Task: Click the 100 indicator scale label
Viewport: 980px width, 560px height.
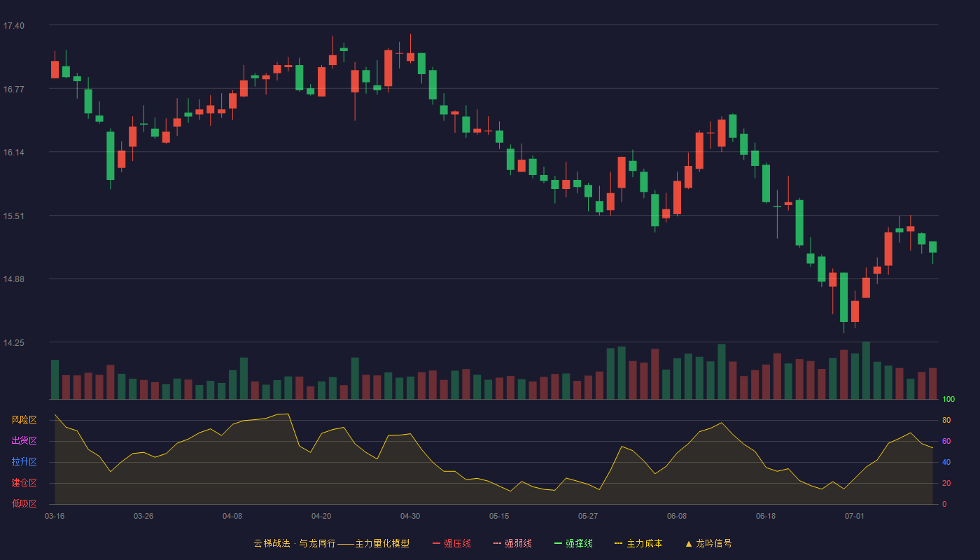Action: click(948, 400)
